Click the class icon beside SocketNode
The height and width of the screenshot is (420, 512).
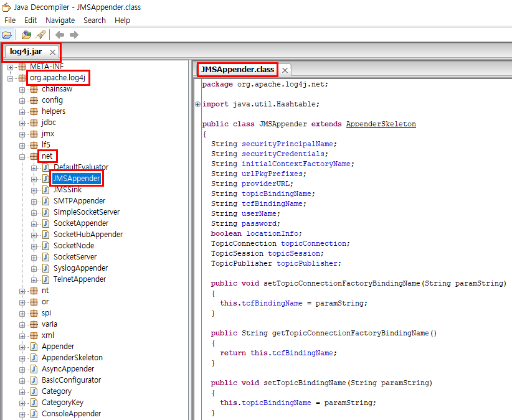point(45,246)
